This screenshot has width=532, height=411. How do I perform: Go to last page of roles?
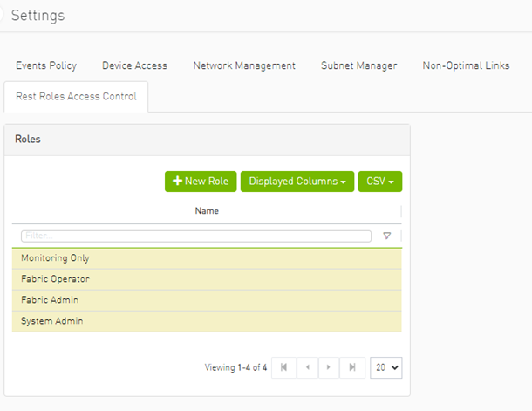tap(351, 367)
